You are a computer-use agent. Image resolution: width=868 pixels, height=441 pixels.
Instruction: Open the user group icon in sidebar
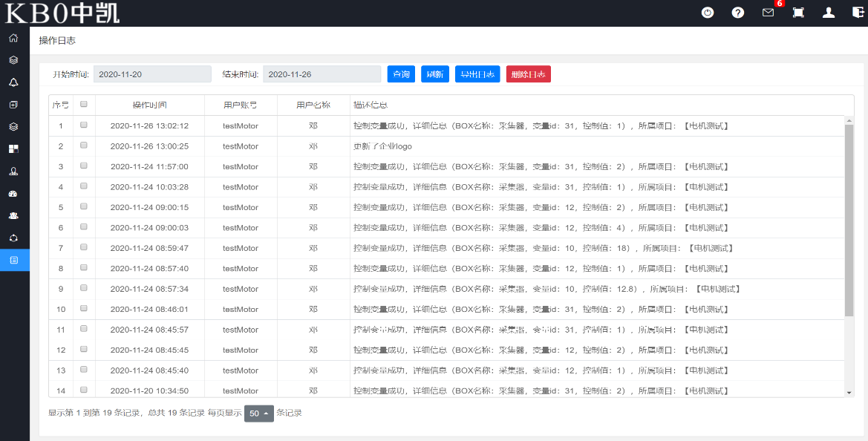13,215
